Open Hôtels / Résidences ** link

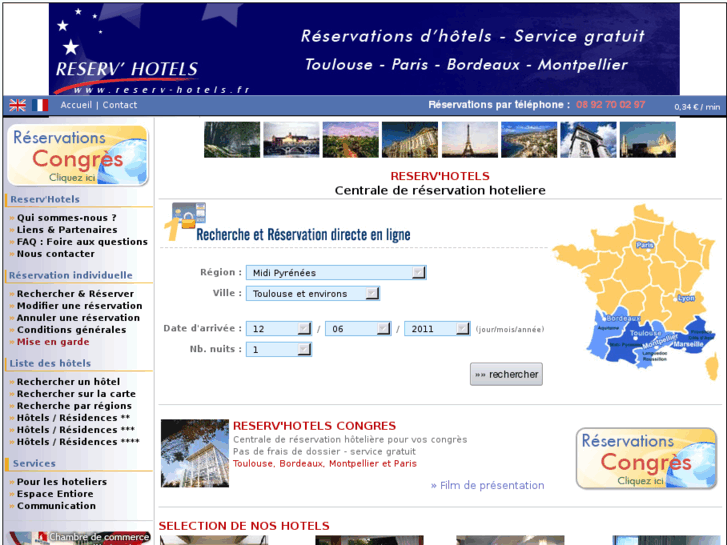pyautogui.click(x=73, y=418)
